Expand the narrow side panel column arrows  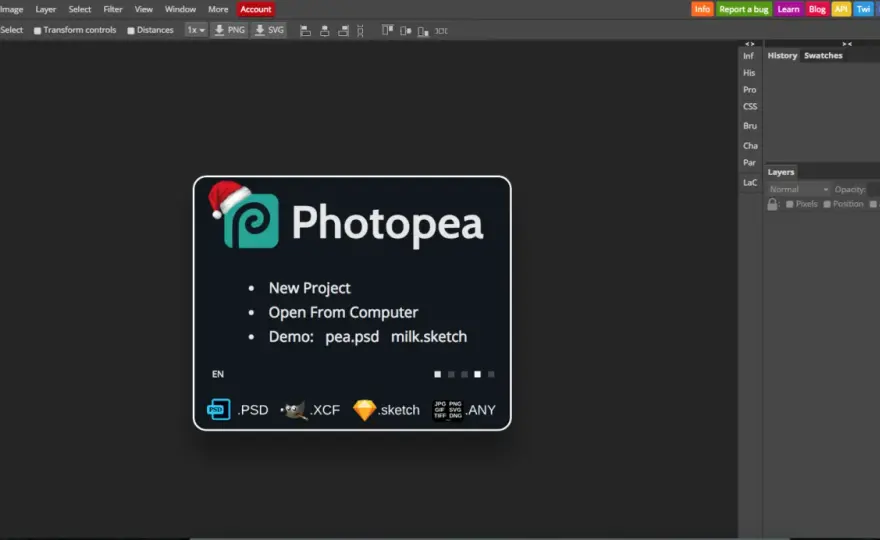(x=750, y=44)
